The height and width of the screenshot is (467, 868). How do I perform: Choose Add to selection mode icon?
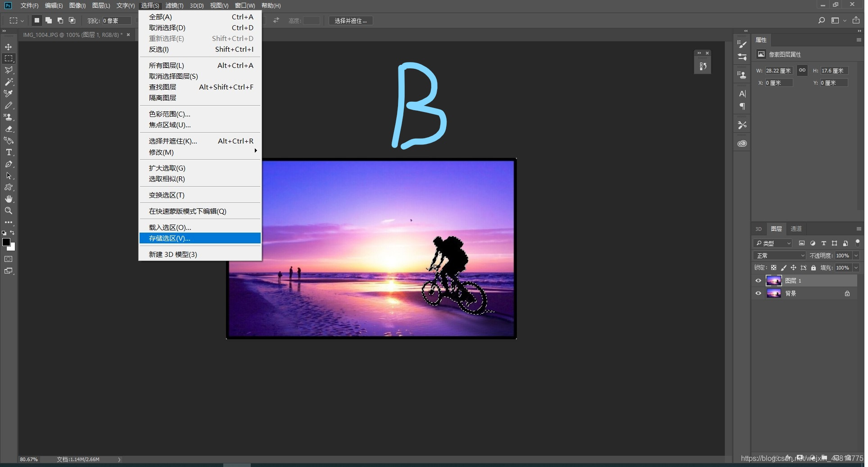tap(49, 20)
